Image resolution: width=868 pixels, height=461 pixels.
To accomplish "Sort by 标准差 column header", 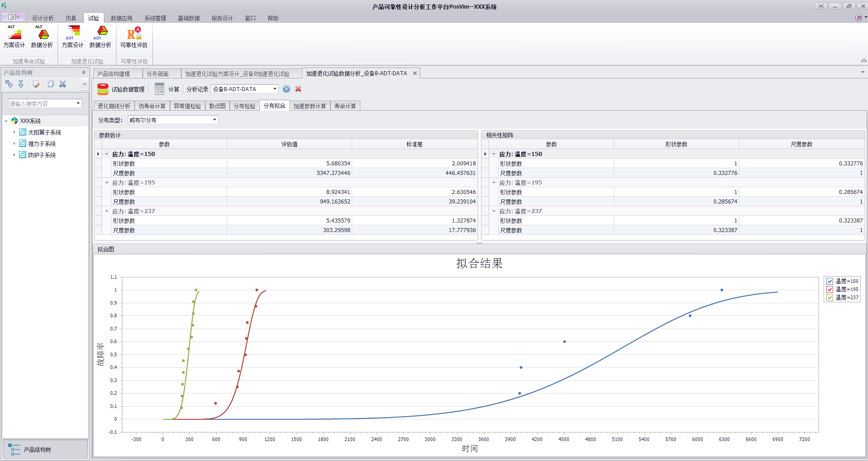I will pos(414,144).
